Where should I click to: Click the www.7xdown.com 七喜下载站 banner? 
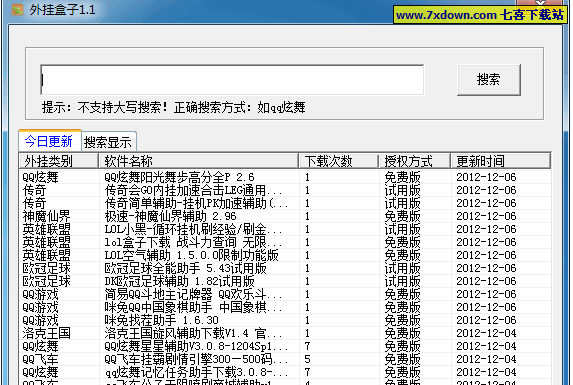click(480, 15)
